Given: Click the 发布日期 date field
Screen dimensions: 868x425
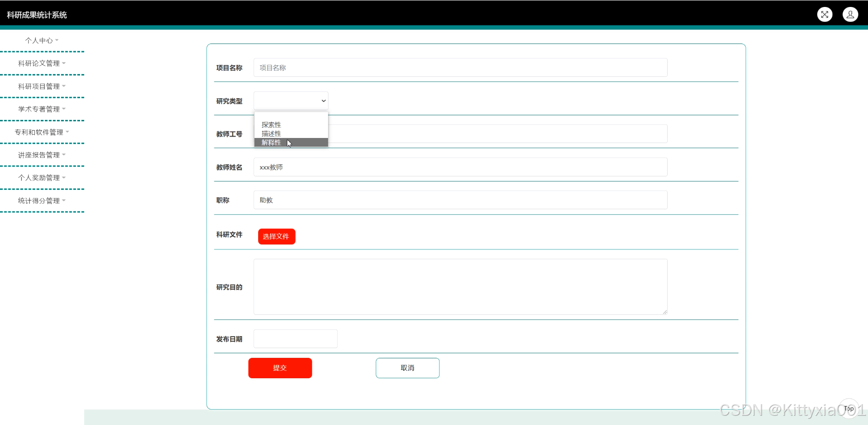Looking at the screenshot, I should (295, 338).
